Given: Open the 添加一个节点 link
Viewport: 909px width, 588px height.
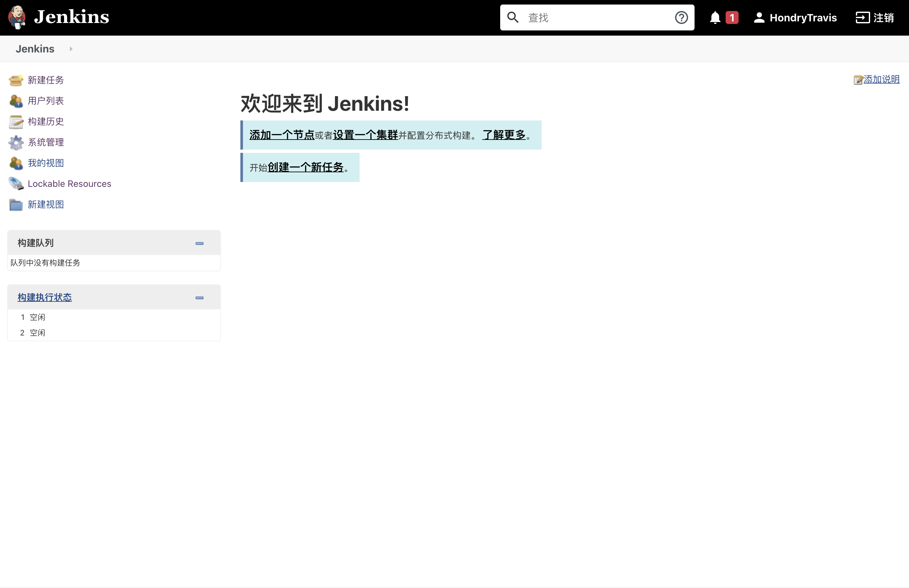Looking at the screenshot, I should (282, 135).
